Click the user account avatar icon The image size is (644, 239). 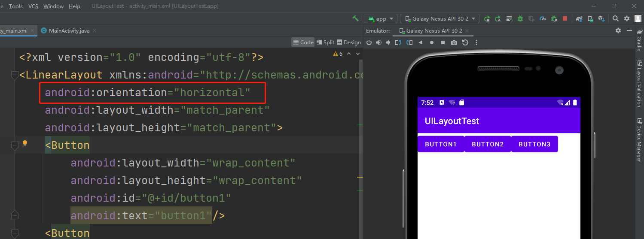(x=638, y=18)
